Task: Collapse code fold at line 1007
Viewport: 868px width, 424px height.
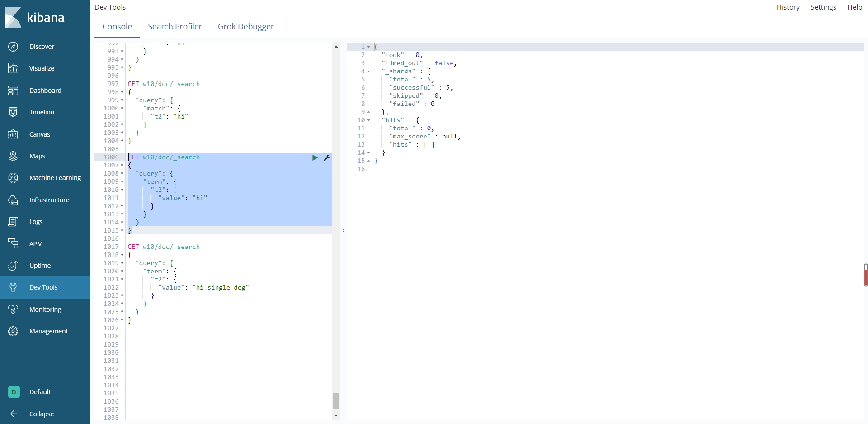Action: (x=122, y=165)
